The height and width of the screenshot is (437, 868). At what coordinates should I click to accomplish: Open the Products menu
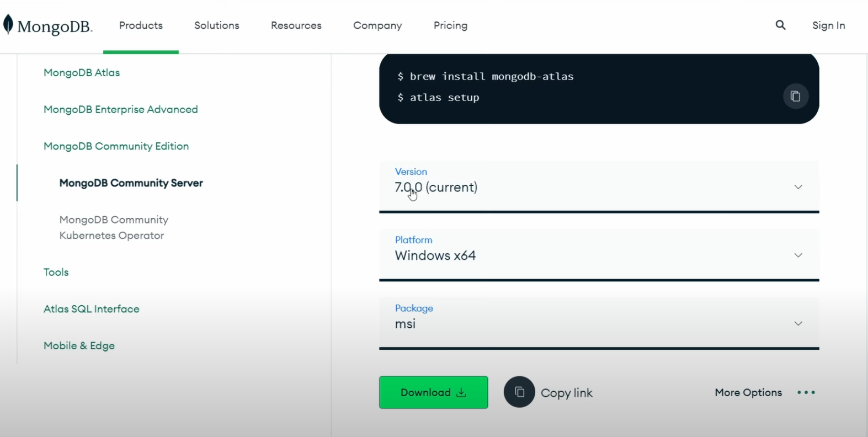(141, 25)
